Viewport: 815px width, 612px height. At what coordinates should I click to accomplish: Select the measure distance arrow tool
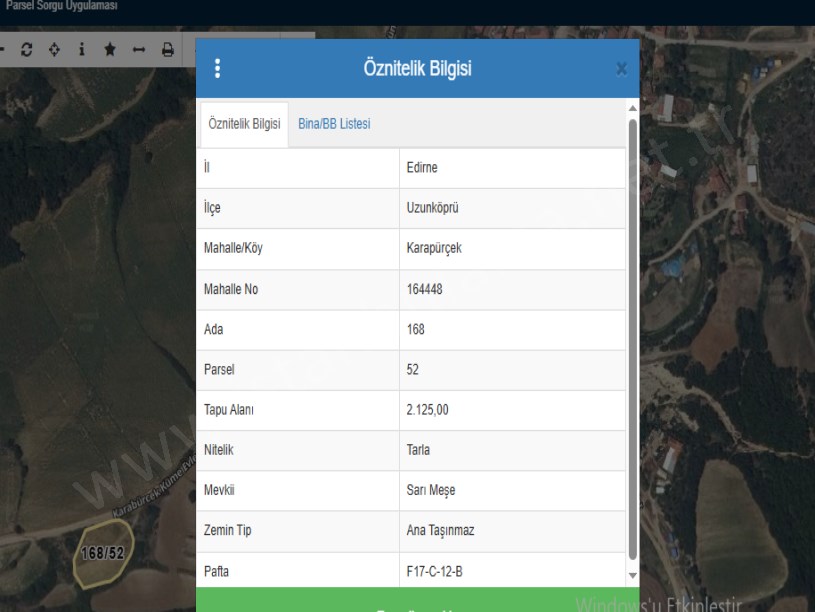(139, 50)
